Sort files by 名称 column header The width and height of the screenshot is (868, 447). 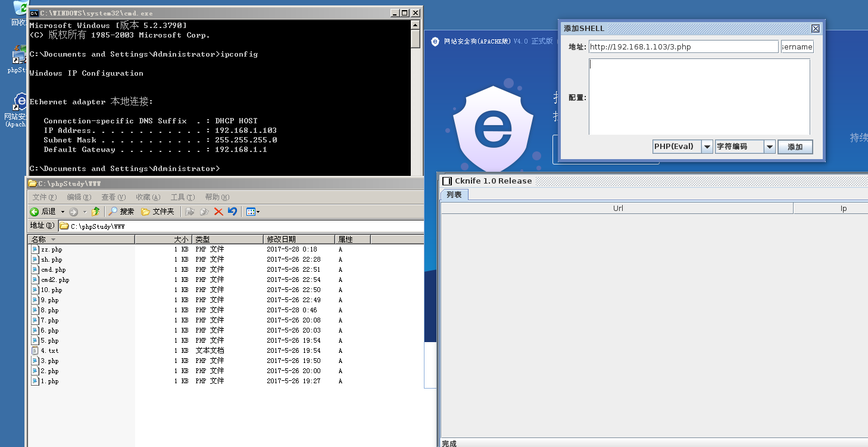[x=82, y=240]
